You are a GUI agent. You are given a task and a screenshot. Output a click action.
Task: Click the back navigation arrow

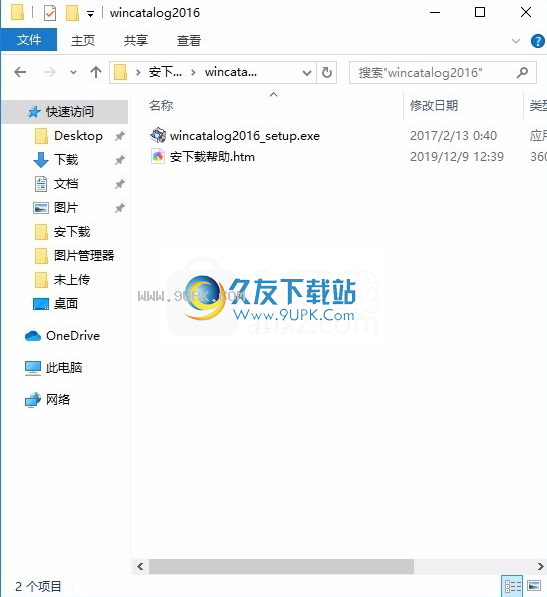[x=20, y=72]
